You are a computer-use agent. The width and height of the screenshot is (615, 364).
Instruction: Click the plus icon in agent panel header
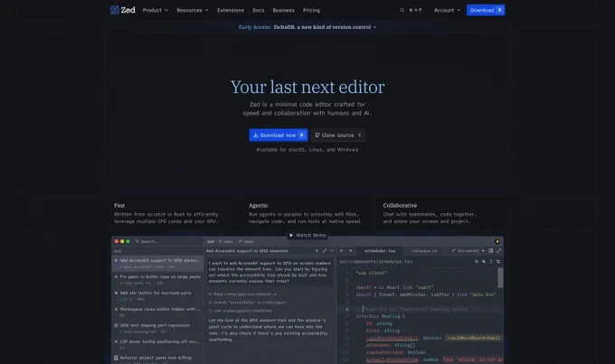point(317,251)
